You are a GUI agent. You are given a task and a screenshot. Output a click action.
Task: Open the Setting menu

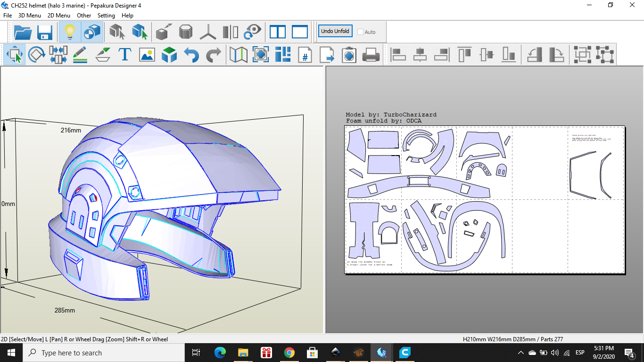106,16
